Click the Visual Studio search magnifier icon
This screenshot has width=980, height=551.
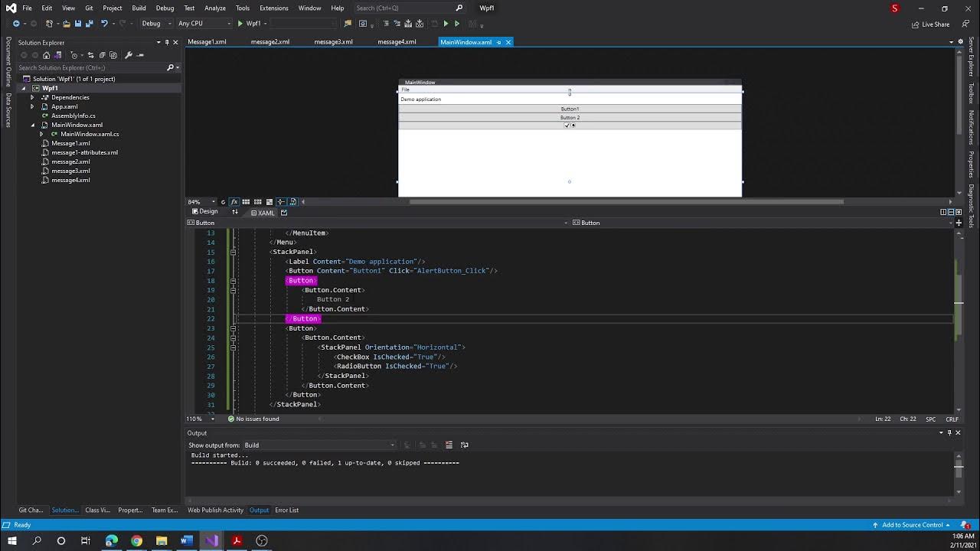pos(459,8)
